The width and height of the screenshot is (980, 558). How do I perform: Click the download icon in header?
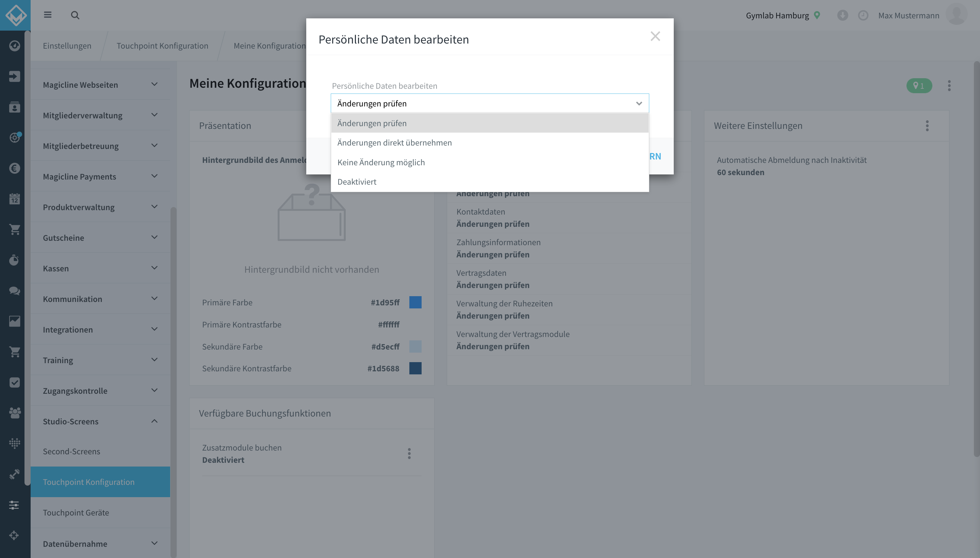(x=842, y=15)
